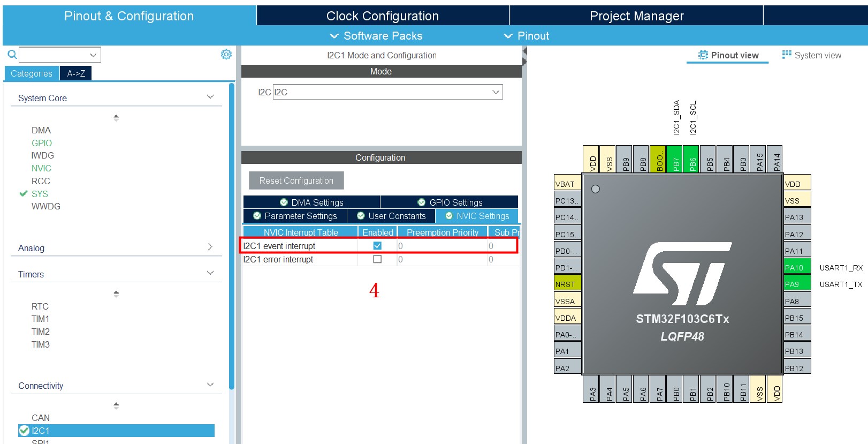The width and height of the screenshot is (868, 444).
Task: Select pin PA3 on the chip
Action: point(591,389)
